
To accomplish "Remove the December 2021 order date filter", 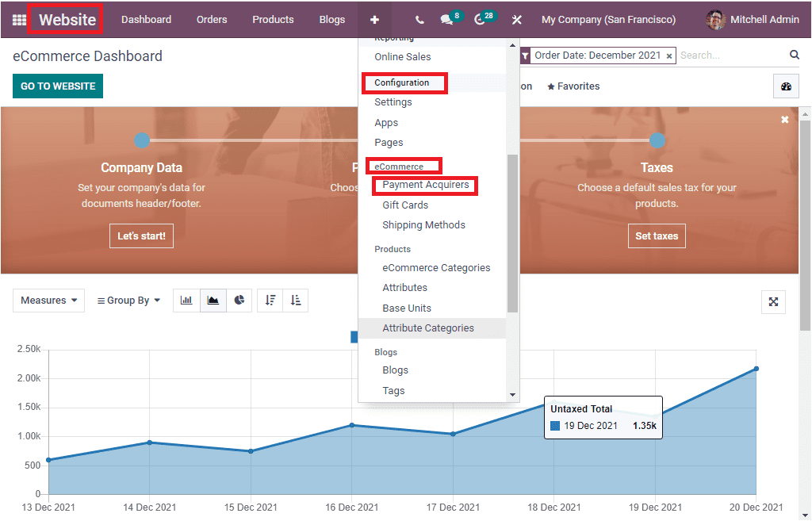I will 671,56.
